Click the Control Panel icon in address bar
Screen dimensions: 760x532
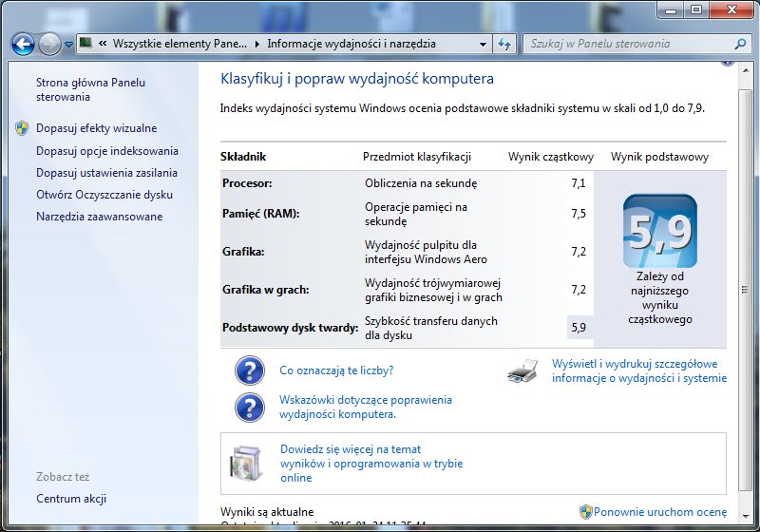86,43
